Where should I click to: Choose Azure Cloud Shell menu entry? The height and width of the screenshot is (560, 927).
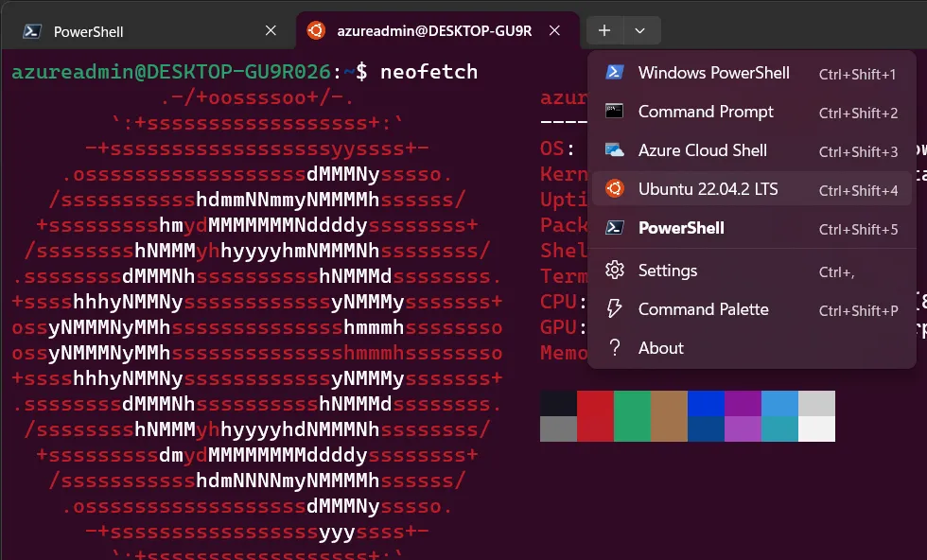pyautogui.click(x=702, y=150)
